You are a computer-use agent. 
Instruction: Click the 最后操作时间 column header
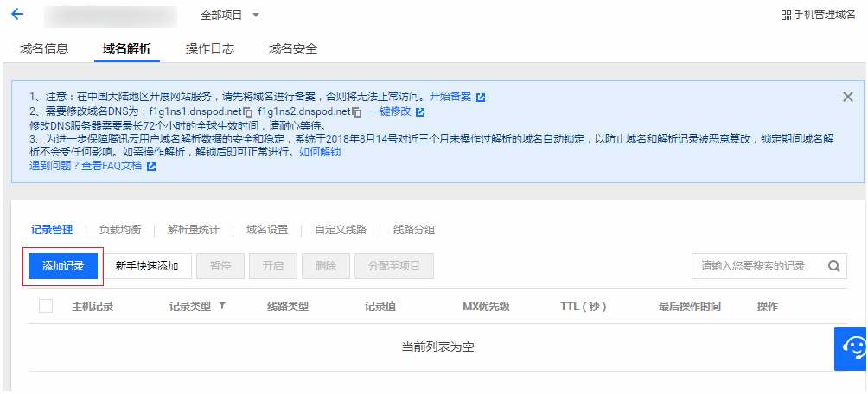(x=689, y=307)
